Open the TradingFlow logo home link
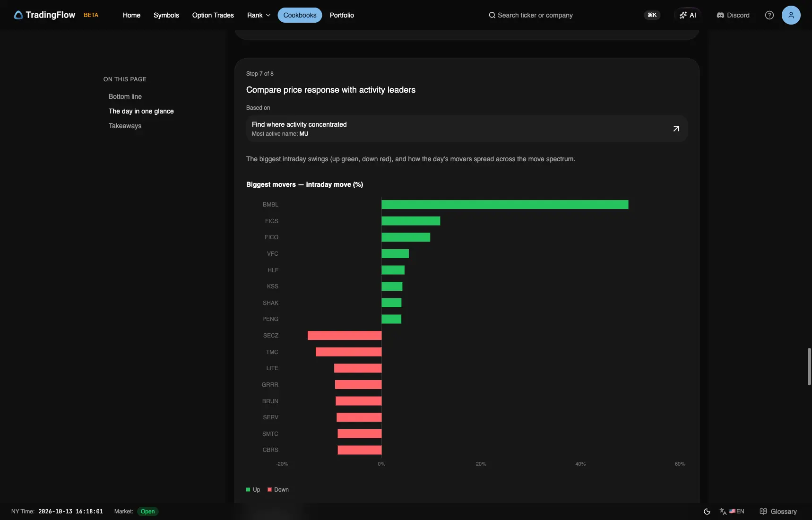 (44, 15)
